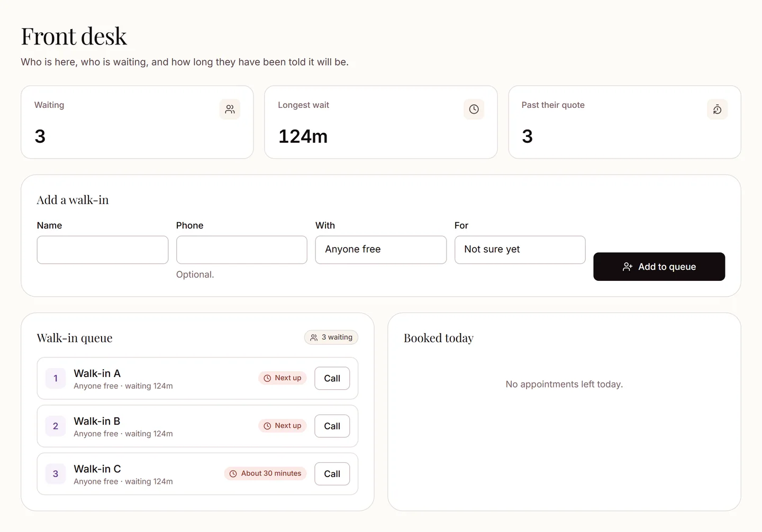
Task: Click the number 2 position badge
Action: click(x=56, y=426)
